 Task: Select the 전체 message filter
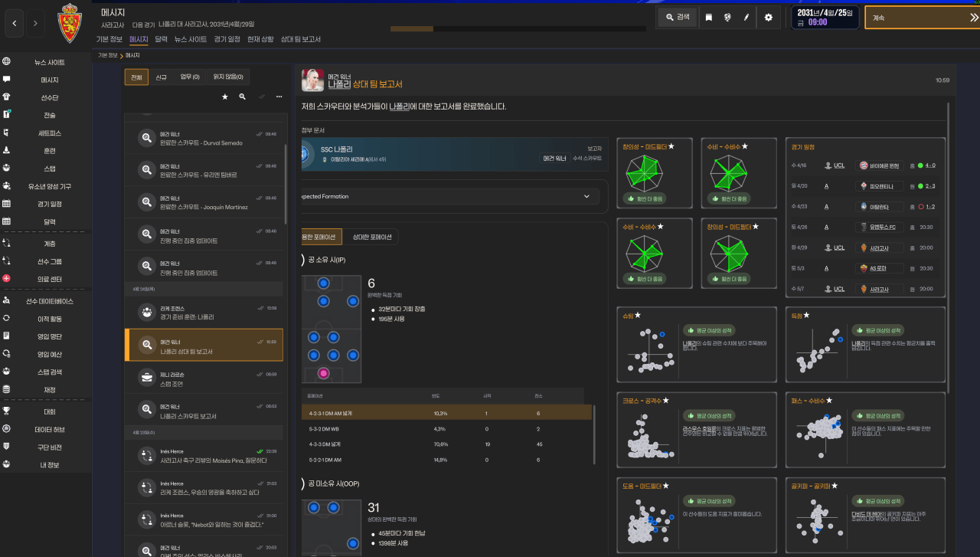click(x=136, y=77)
